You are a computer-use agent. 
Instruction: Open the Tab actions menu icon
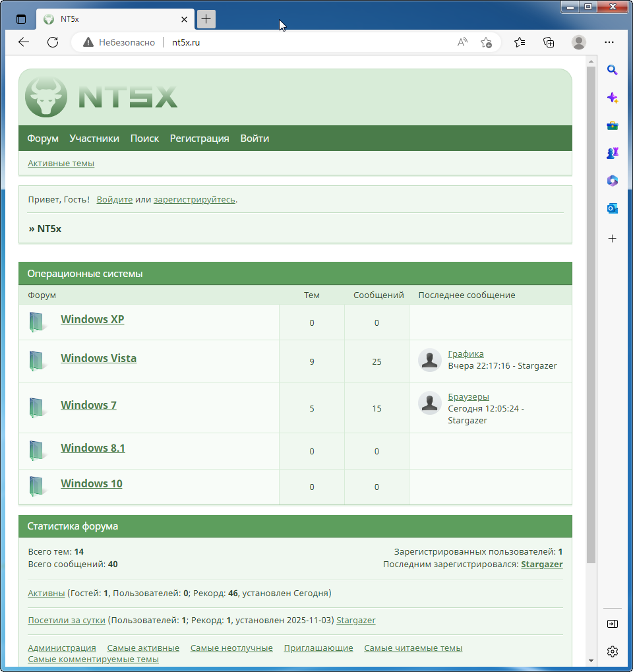coord(21,19)
